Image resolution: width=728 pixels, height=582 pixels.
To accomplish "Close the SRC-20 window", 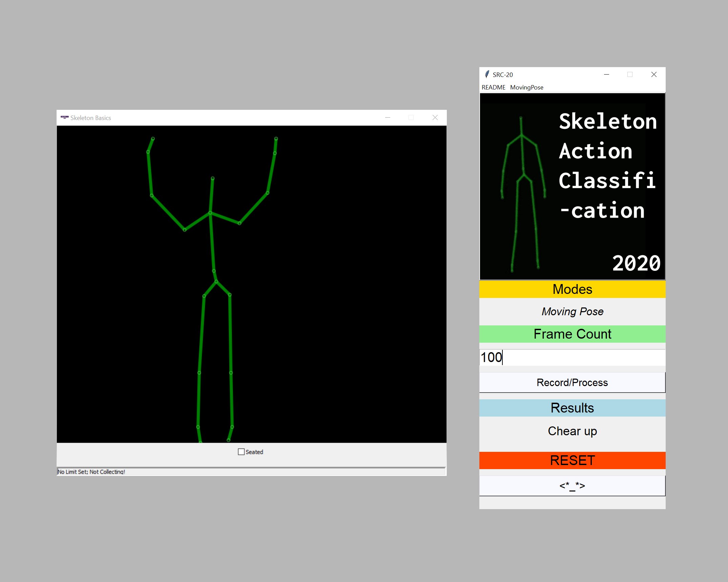I will click(653, 75).
